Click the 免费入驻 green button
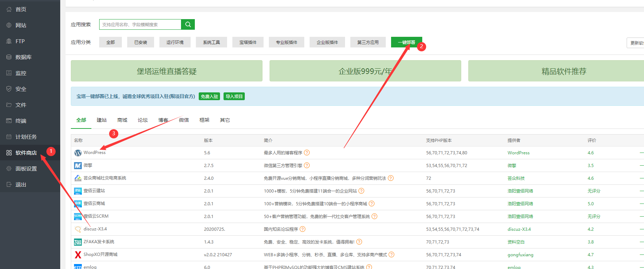This screenshot has width=644, height=269. pyautogui.click(x=209, y=96)
